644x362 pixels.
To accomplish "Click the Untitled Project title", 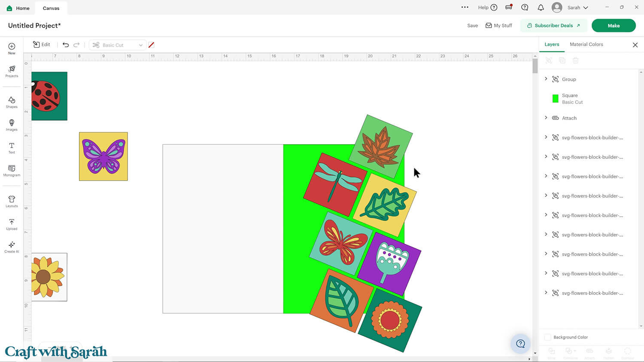I will (34, 25).
